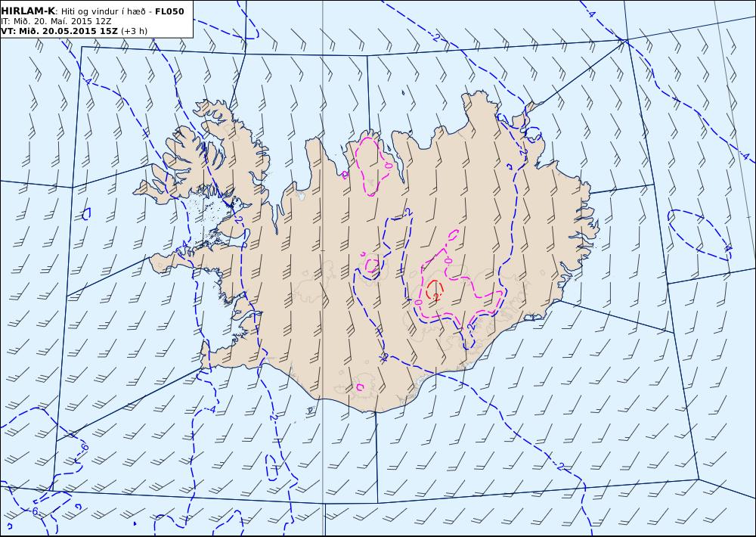Click the VT: Mið. 20.05.2015 15Z text
The width and height of the screenshot is (756, 537).
[x=59, y=31]
